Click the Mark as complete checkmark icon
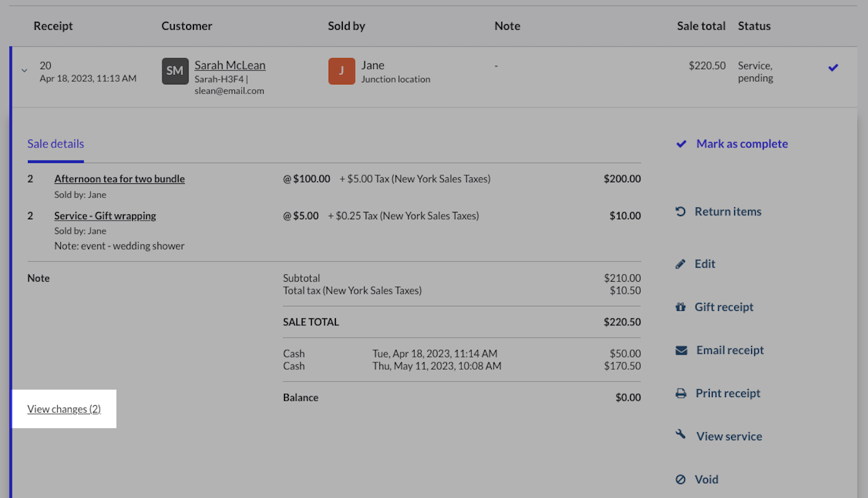Image resolution: width=868 pixels, height=498 pixels. tap(681, 144)
